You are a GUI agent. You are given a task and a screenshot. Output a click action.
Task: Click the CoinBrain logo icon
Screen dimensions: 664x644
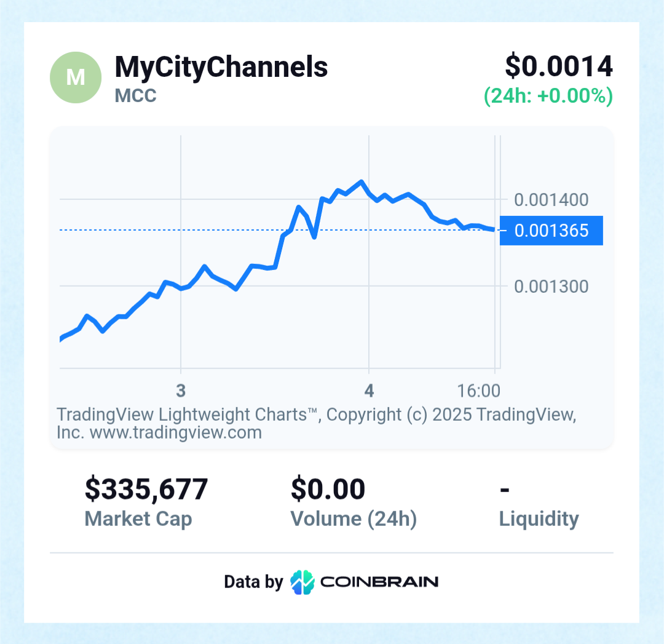302,582
